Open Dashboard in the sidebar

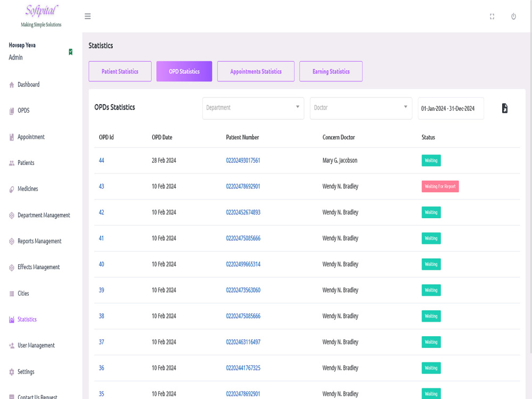pyautogui.click(x=29, y=85)
